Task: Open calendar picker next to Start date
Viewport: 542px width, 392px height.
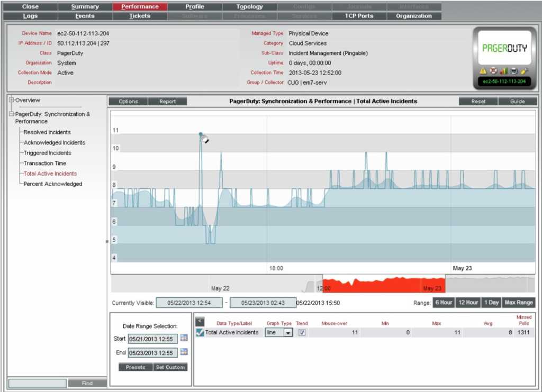Action: tap(184, 339)
